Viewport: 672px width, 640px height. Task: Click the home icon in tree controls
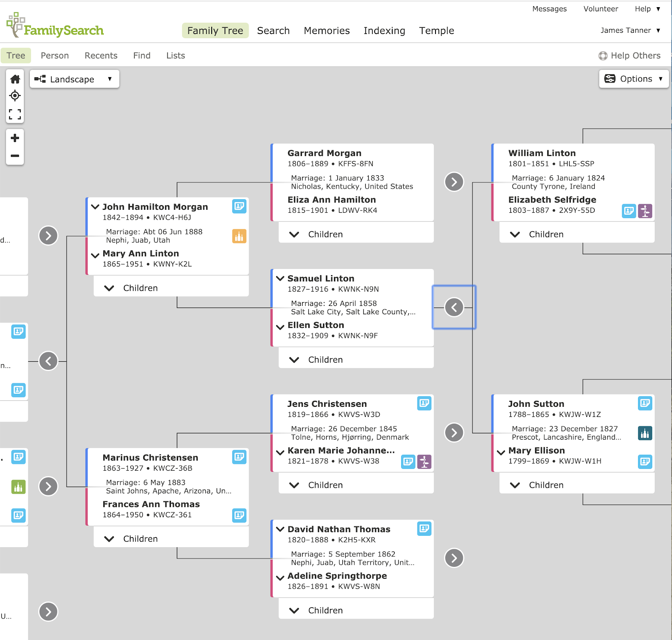[15, 79]
